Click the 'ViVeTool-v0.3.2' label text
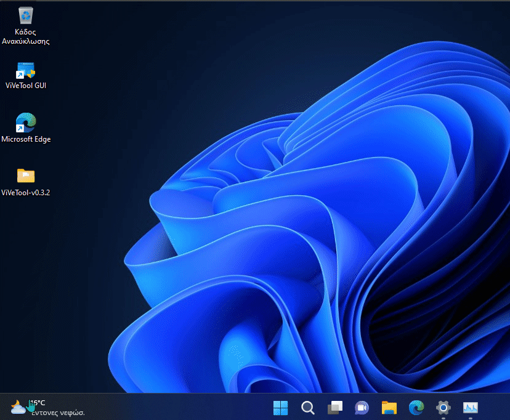 [26, 193]
